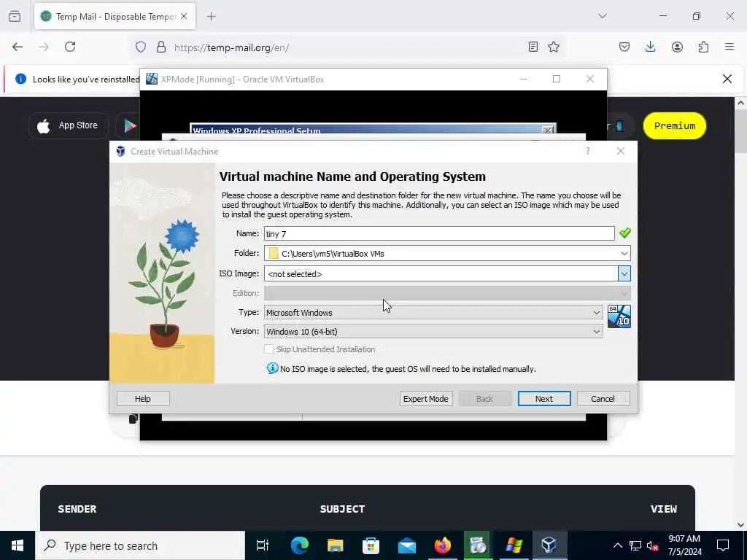Screen dimensions: 747x560
Task: Open Task View on taskbar
Action: tap(263, 545)
